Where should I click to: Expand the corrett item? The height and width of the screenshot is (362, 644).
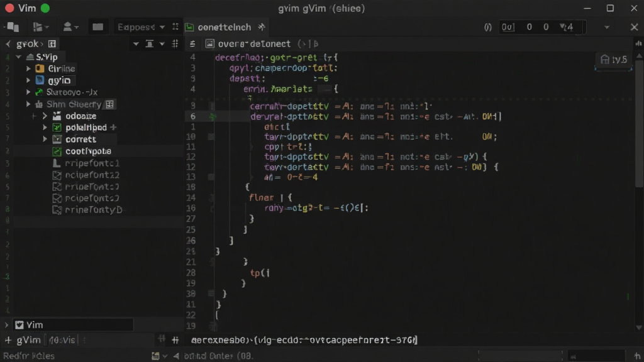45,139
